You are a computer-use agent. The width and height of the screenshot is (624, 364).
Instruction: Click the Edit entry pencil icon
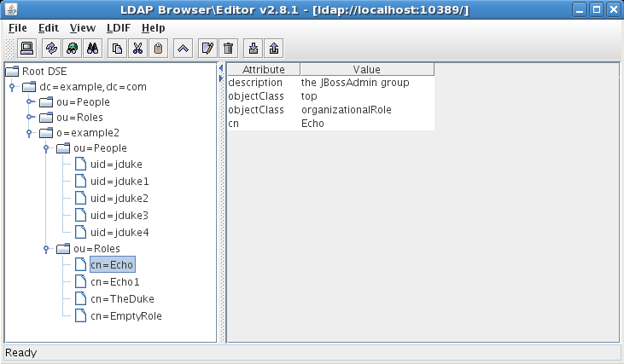pos(207,49)
